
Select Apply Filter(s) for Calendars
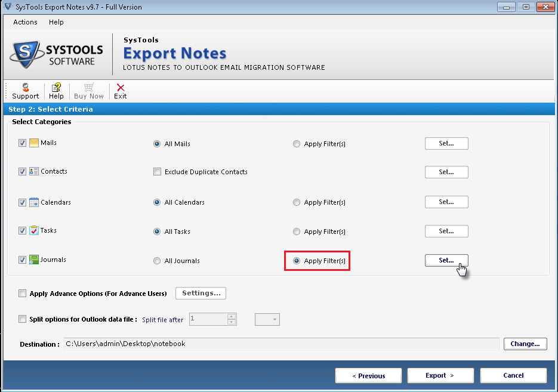coord(296,202)
